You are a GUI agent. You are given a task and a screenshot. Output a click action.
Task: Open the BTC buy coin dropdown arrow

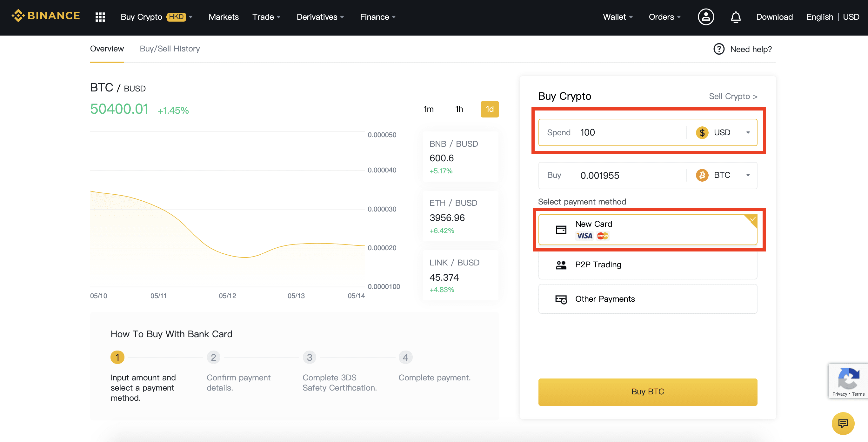pyautogui.click(x=748, y=175)
